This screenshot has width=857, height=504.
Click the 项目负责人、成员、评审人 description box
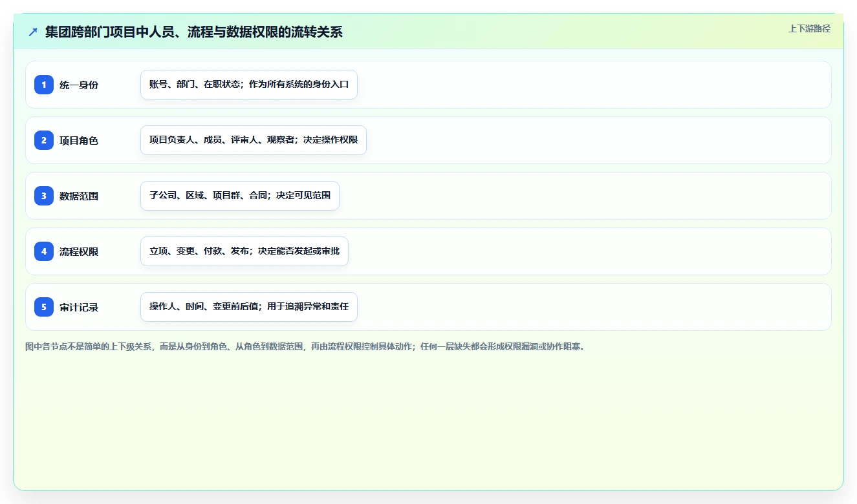254,140
